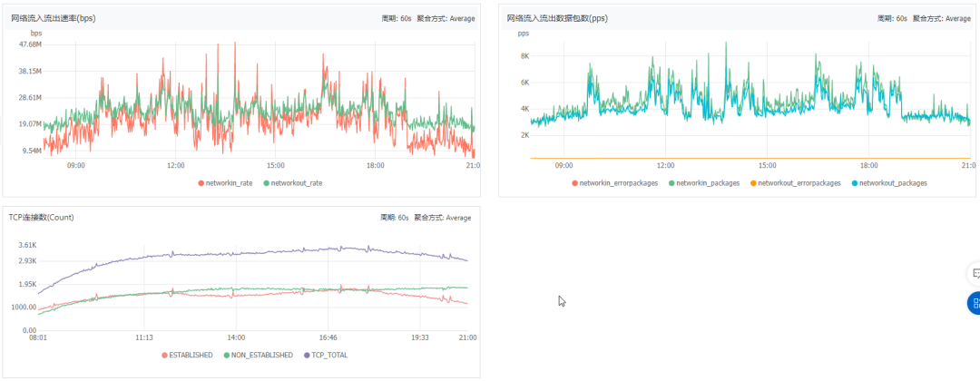Open the feedback chat floating icon

pyautogui.click(x=975, y=273)
